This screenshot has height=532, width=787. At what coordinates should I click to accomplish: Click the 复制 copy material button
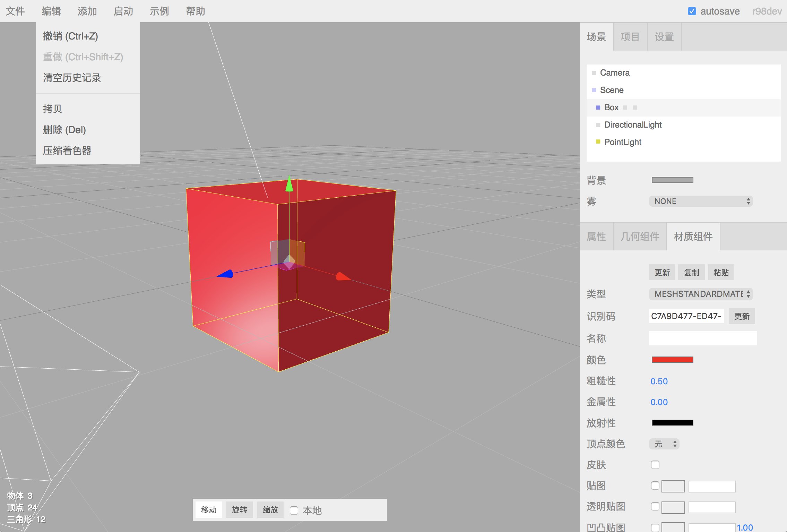click(691, 273)
